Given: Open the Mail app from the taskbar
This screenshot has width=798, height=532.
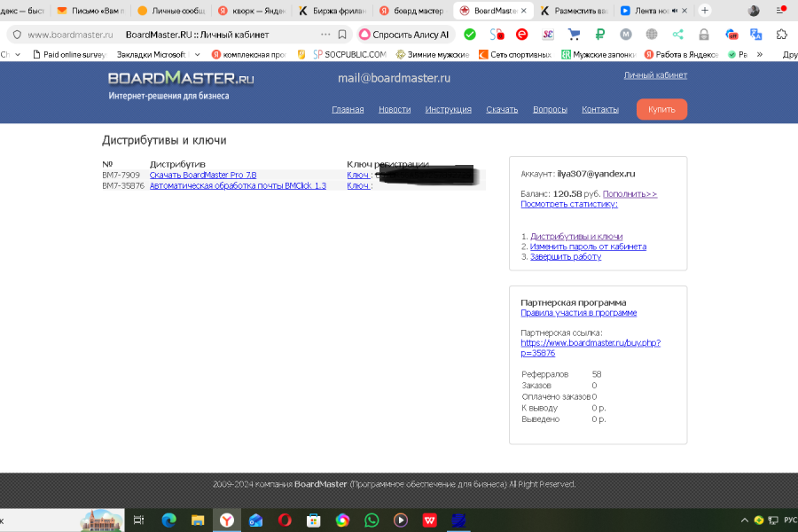Looking at the screenshot, I should 255,520.
